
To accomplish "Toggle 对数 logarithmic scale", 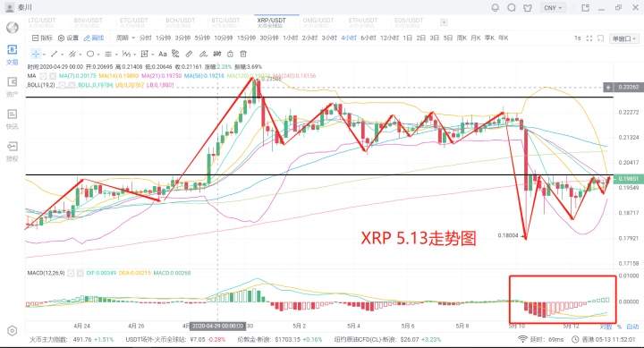I will [x=606, y=327].
